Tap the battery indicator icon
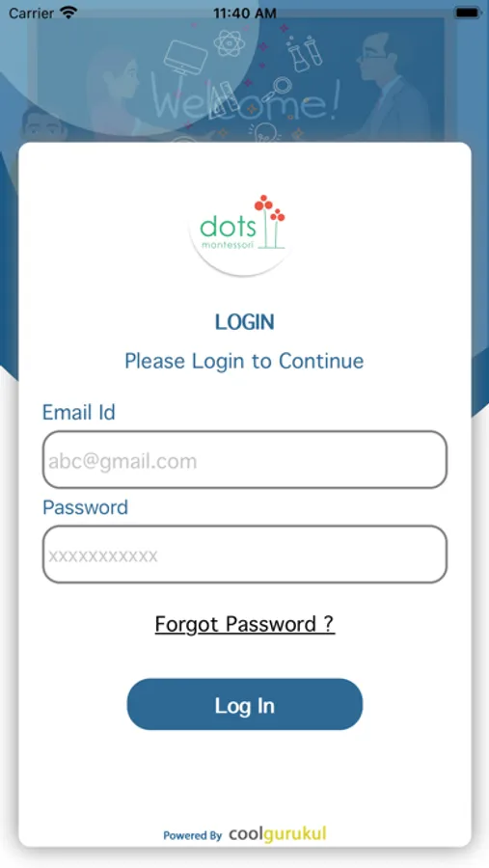This screenshot has width=489, height=868. pyautogui.click(x=467, y=13)
